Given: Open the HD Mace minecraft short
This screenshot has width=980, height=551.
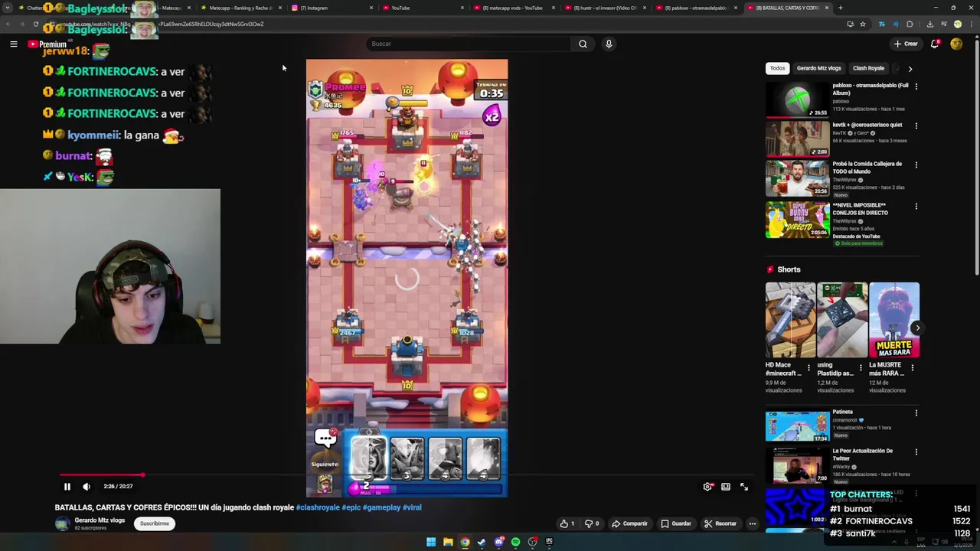Looking at the screenshot, I should 790,320.
